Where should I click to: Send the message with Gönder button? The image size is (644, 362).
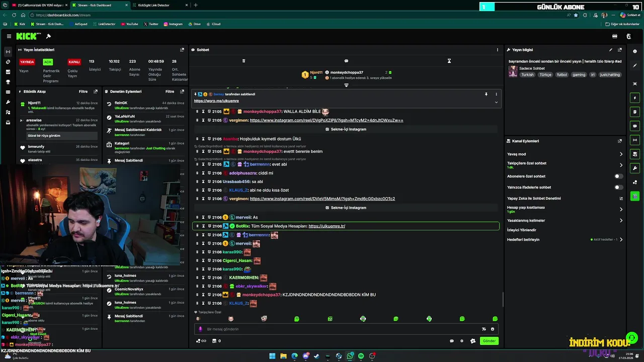point(489,341)
